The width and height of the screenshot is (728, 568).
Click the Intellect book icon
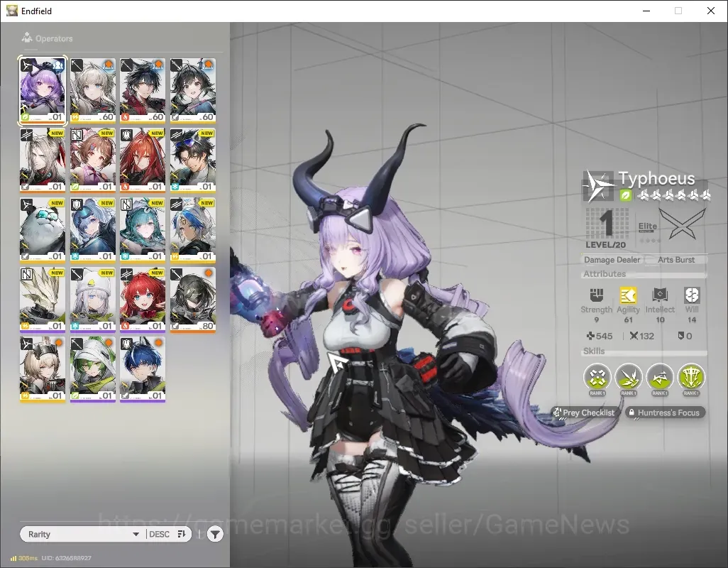(x=660, y=295)
